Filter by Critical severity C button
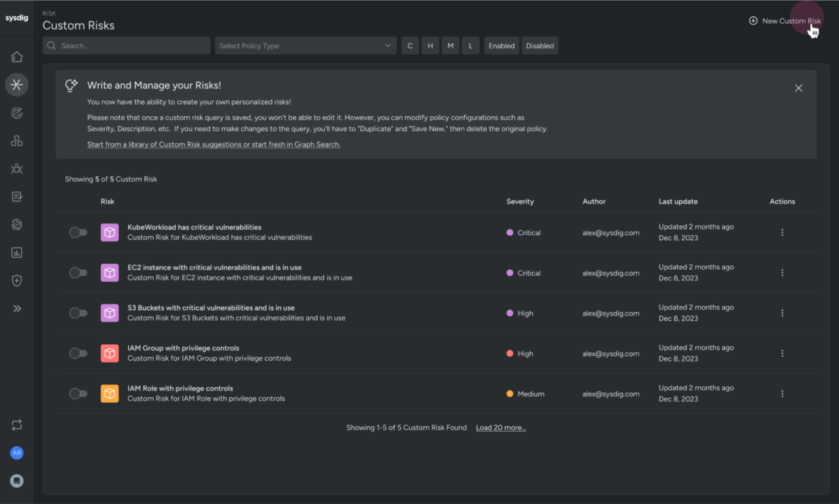Screen dimensions: 839x504 point(410,46)
